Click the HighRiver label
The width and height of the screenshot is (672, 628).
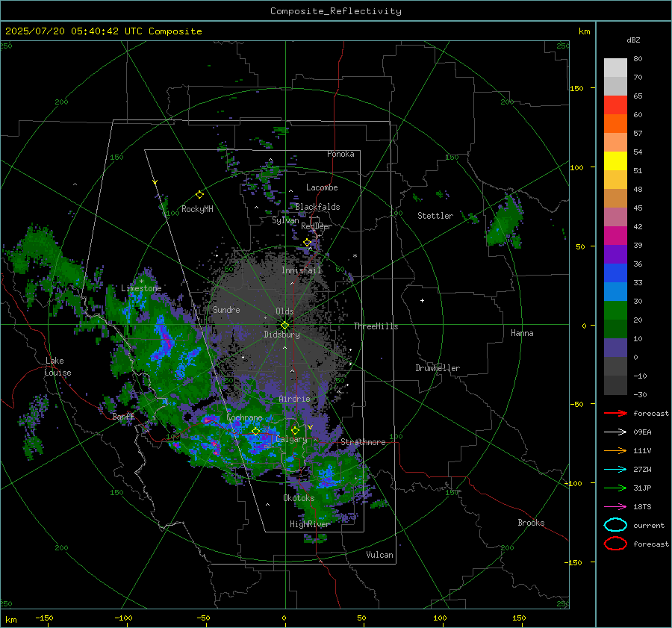(310, 524)
